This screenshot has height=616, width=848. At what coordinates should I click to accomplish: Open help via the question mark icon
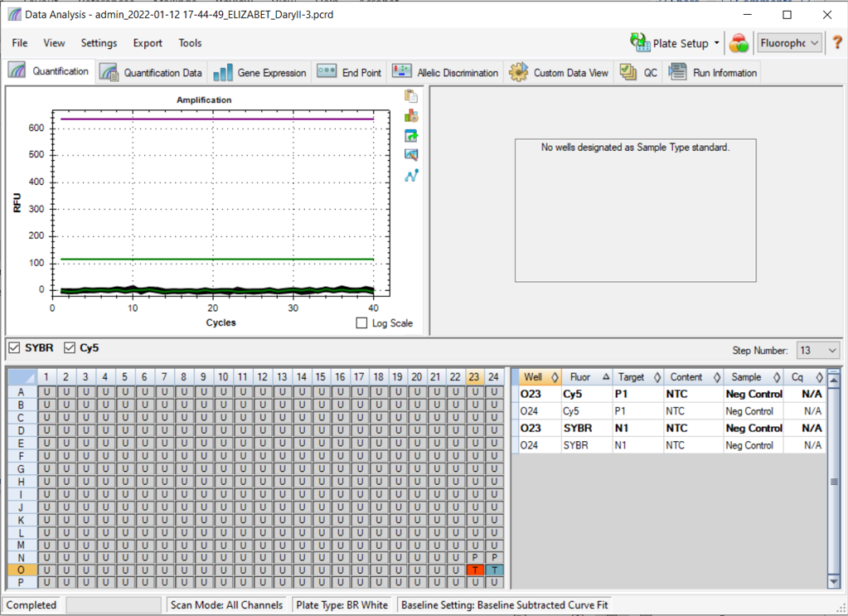(836, 43)
